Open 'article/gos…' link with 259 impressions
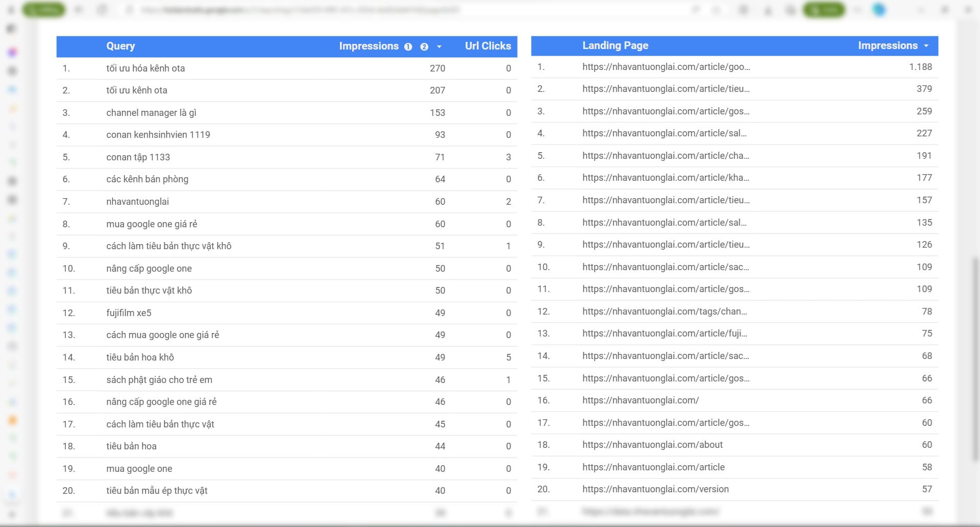The image size is (980, 527). pos(666,111)
